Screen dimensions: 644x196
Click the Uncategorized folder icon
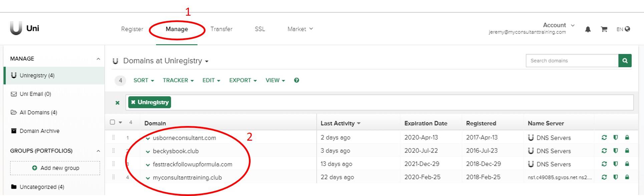14,187
